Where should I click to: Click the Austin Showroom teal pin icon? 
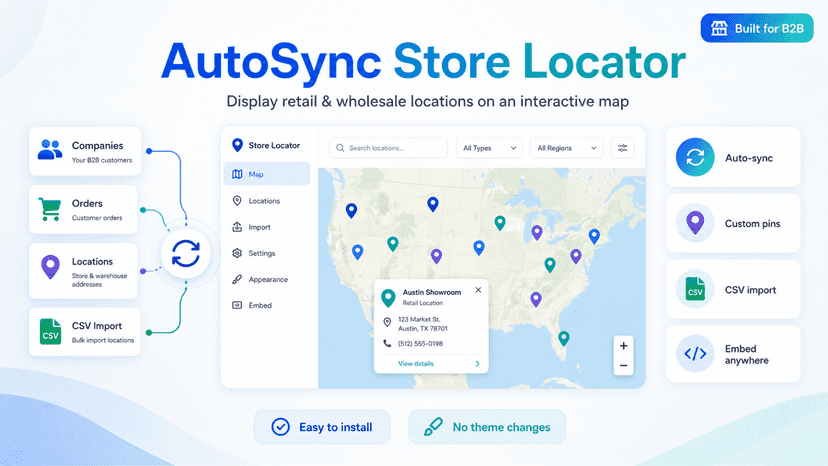(x=388, y=298)
